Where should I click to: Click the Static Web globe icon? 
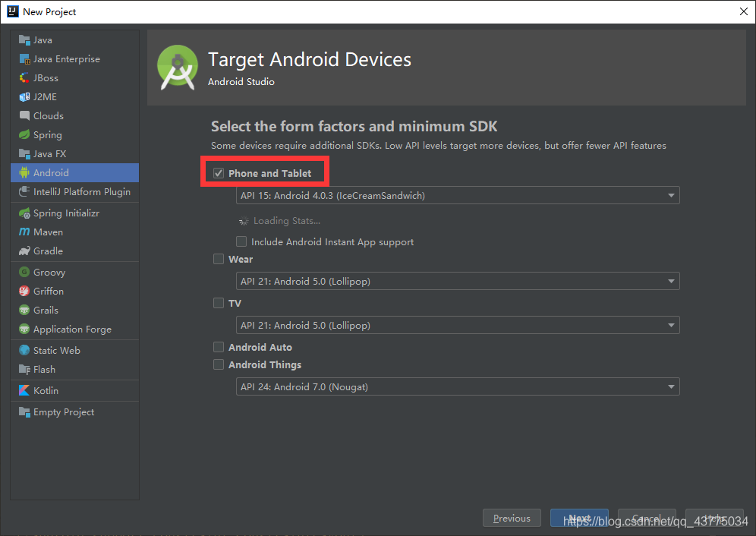click(x=24, y=350)
